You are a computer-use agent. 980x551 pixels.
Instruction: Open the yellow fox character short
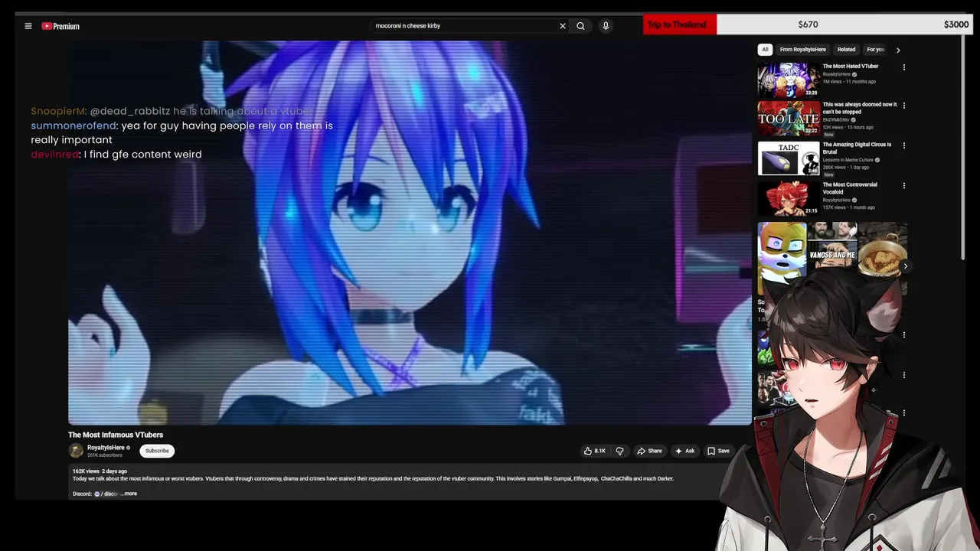point(782,258)
